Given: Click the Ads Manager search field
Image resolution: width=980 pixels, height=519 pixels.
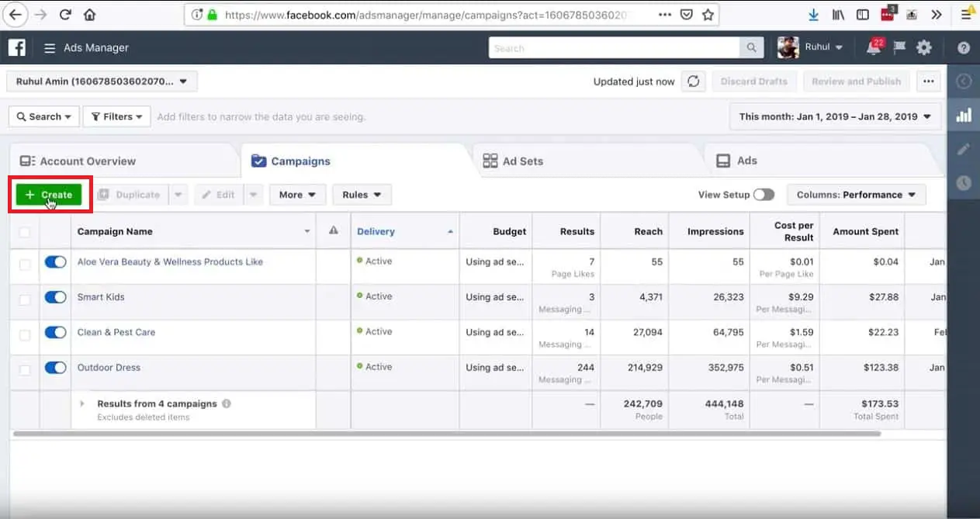Looking at the screenshot, I should pos(615,48).
